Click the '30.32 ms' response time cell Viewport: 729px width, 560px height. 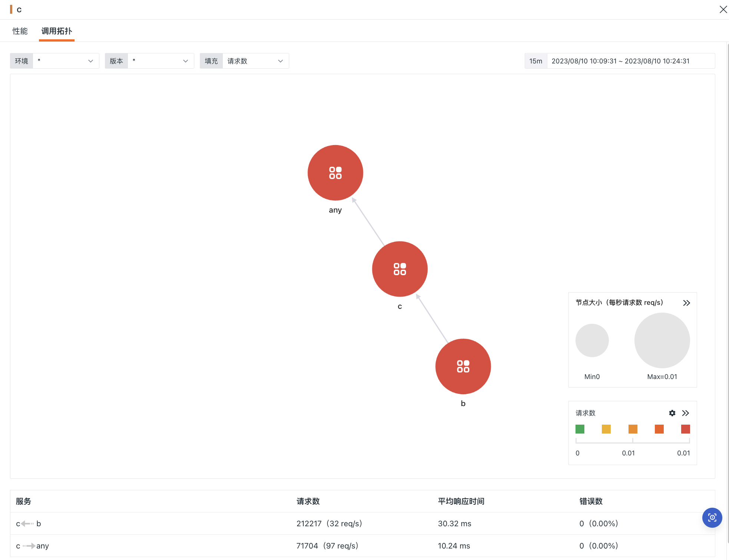pyautogui.click(x=454, y=523)
